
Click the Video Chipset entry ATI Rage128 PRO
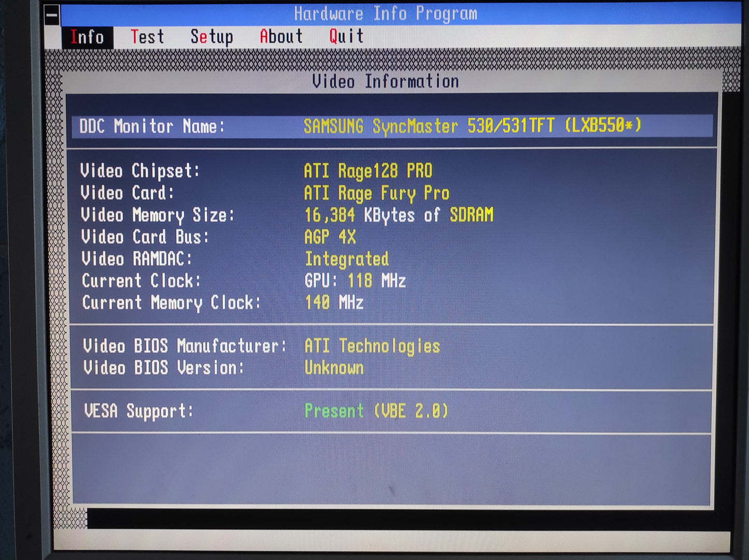tap(369, 170)
